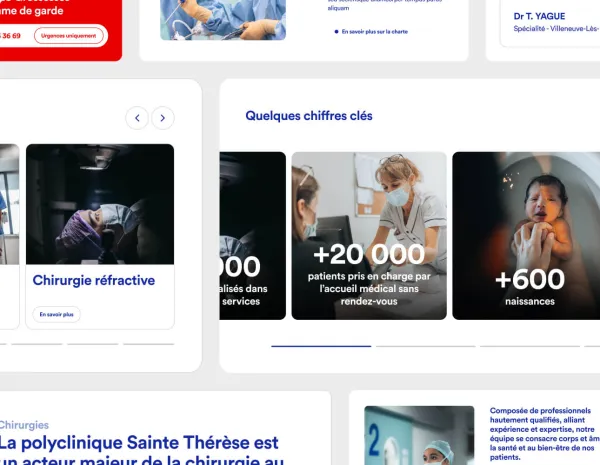Click the surgeon-hands photo in the top card
Image resolution: width=600 pixels, height=465 pixels.
(x=223, y=20)
